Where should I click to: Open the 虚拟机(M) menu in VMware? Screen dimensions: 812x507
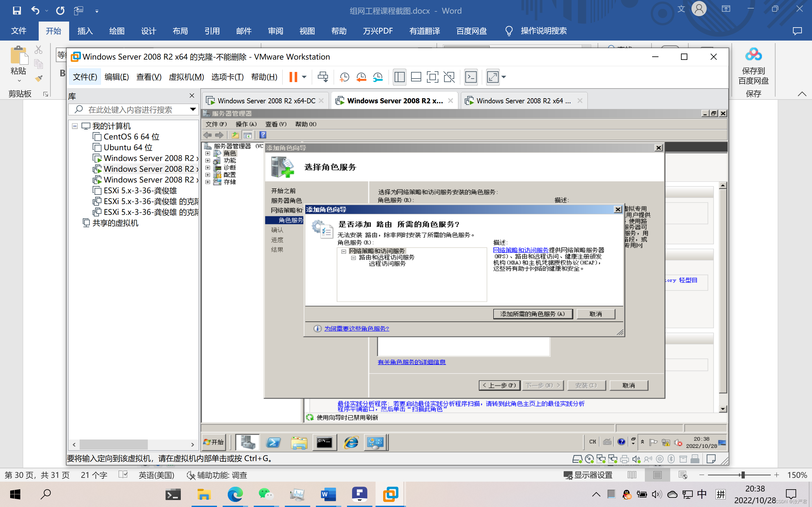[186, 77]
